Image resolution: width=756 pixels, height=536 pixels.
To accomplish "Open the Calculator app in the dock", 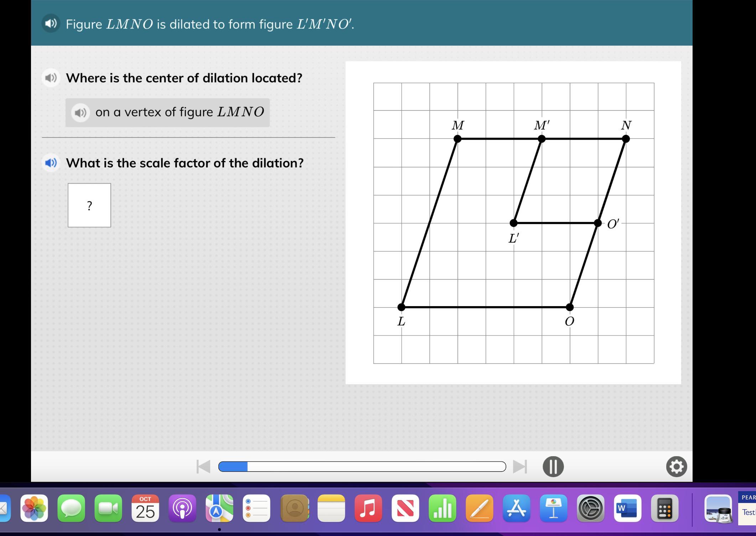I will pos(664,508).
